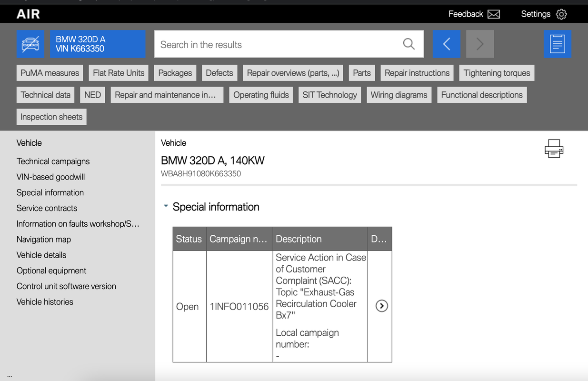The height and width of the screenshot is (381, 588).
Task: Open the Wiring diagrams tab
Action: [399, 95]
